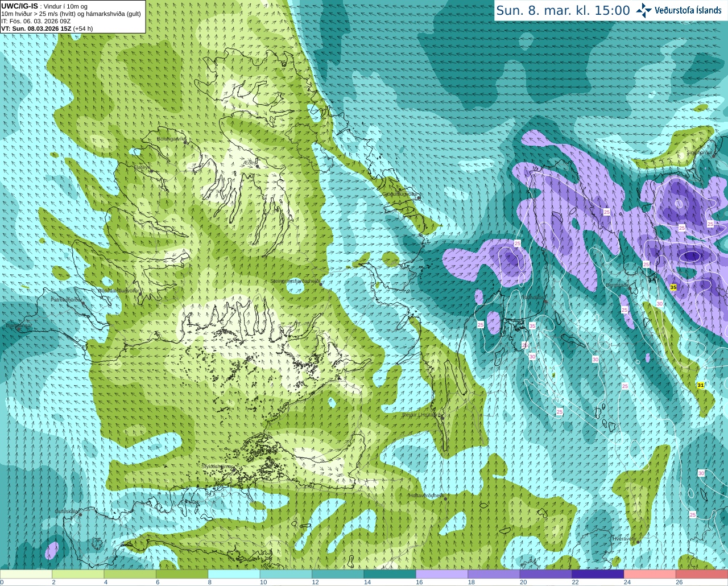
Task: Select the 10–12 m/s turquoise legend swatch
Action: (x=286, y=574)
